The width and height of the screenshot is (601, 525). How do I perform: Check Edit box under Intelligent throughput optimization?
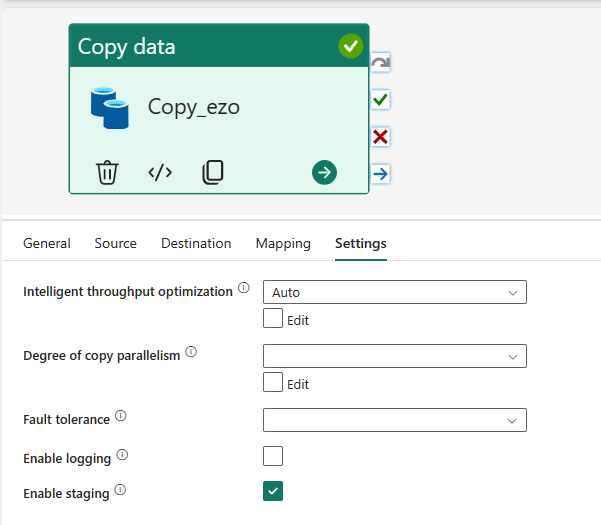pyautogui.click(x=272, y=319)
